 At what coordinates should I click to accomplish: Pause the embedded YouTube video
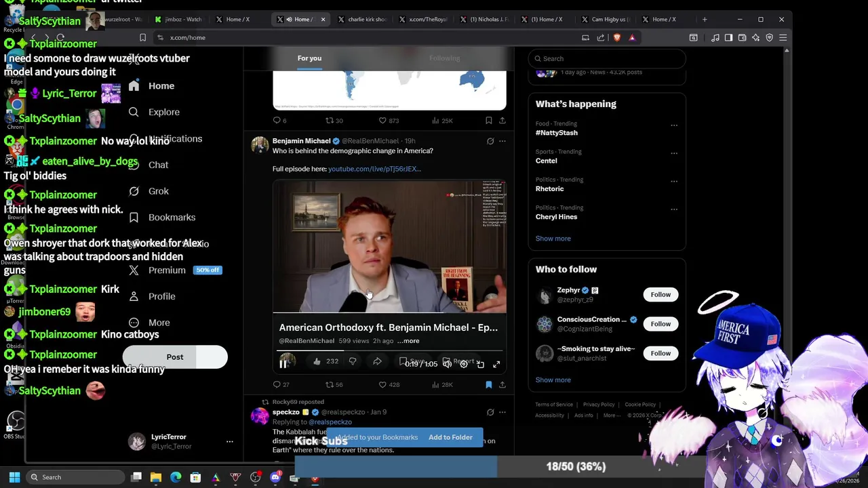pyautogui.click(x=283, y=364)
